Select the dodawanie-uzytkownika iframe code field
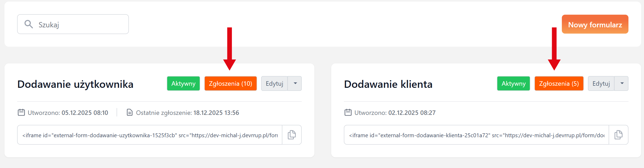The height and width of the screenshot is (168, 644). [150, 135]
